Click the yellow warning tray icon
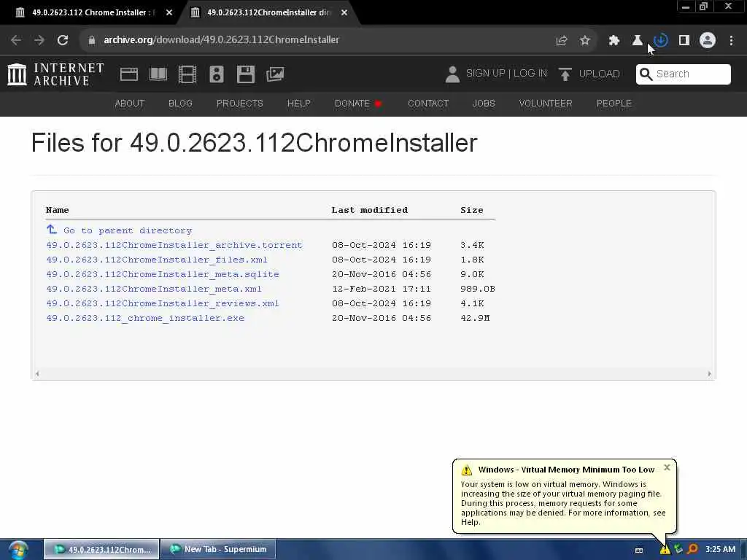Viewport: 747px width, 560px height. tap(665, 550)
